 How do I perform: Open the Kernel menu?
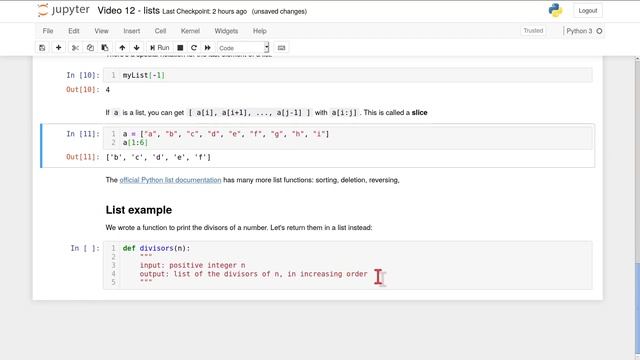click(190, 31)
